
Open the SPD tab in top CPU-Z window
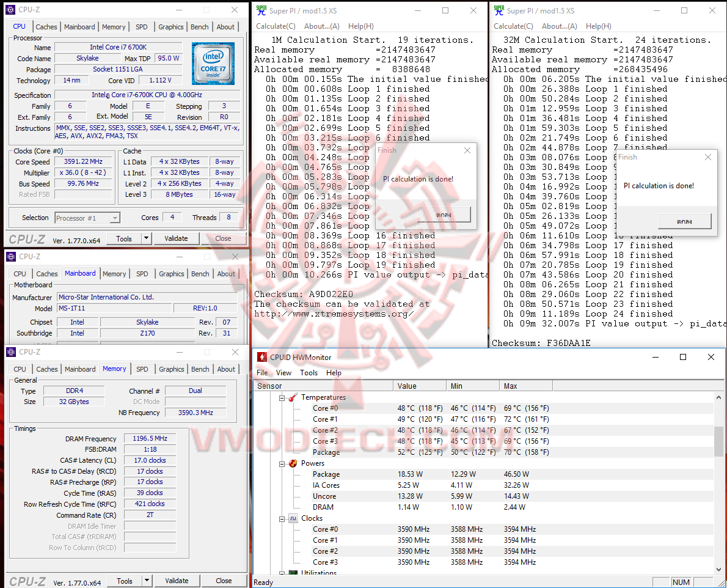click(x=141, y=27)
